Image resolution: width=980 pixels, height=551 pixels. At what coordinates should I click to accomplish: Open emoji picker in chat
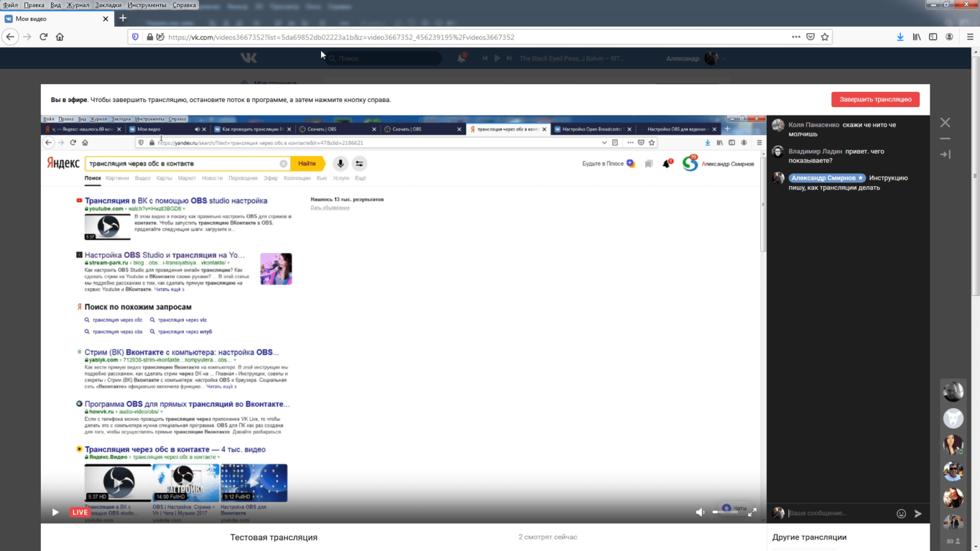pos(902,513)
